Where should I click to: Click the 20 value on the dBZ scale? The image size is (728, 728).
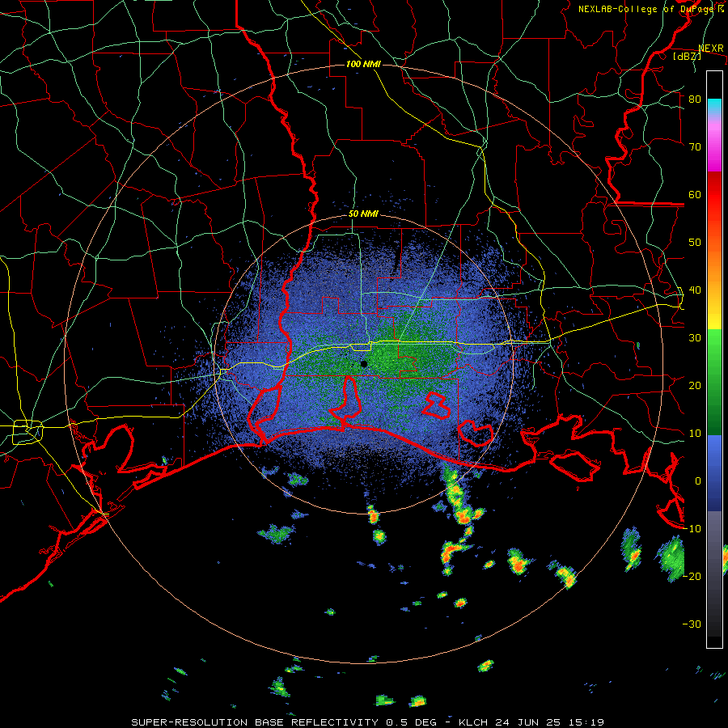coord(695,386)
